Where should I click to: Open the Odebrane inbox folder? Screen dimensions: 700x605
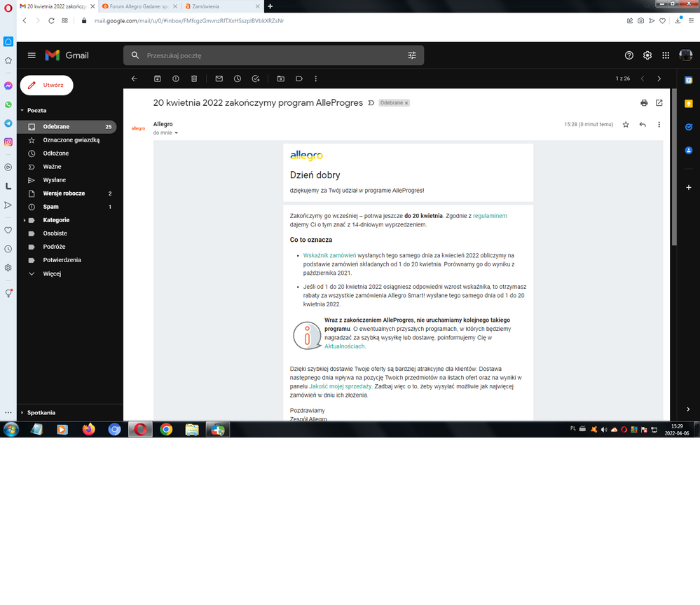coord(67,127)
